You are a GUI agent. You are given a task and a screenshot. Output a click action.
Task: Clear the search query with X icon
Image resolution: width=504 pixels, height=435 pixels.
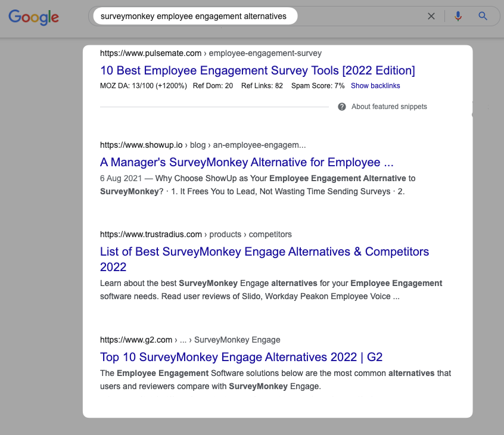tap(431, 16)
